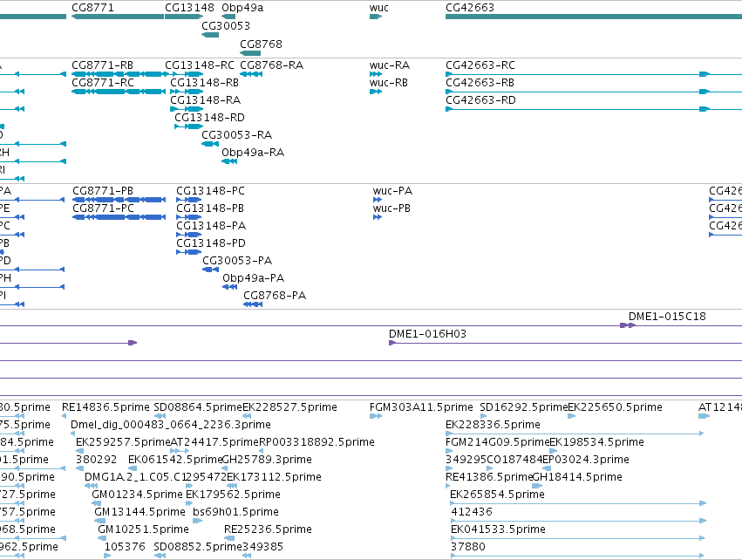Image resolution: width=742 pixels, height=560 pixels.
Task: Click the DME1-016H03 clone label
Action: point(427,334)
